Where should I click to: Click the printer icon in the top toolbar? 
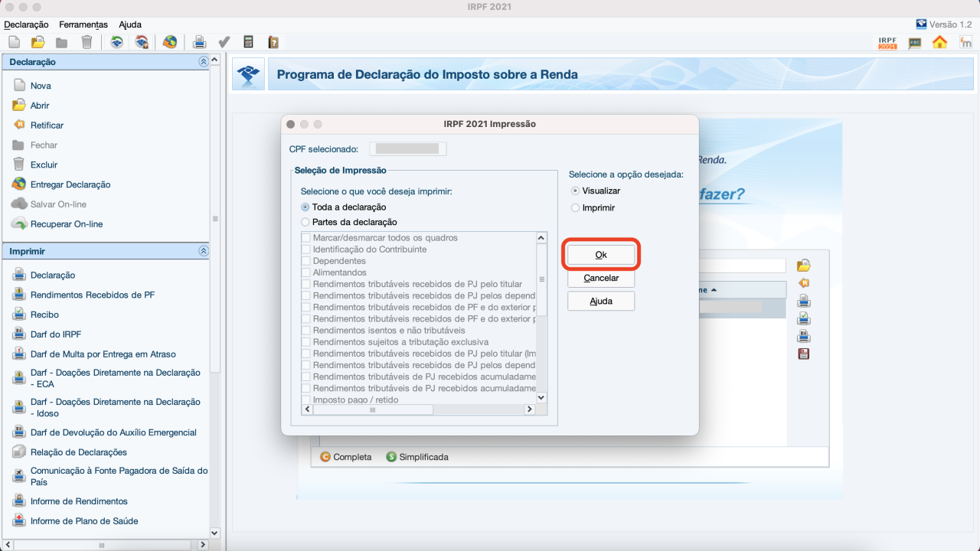(199, 41)
